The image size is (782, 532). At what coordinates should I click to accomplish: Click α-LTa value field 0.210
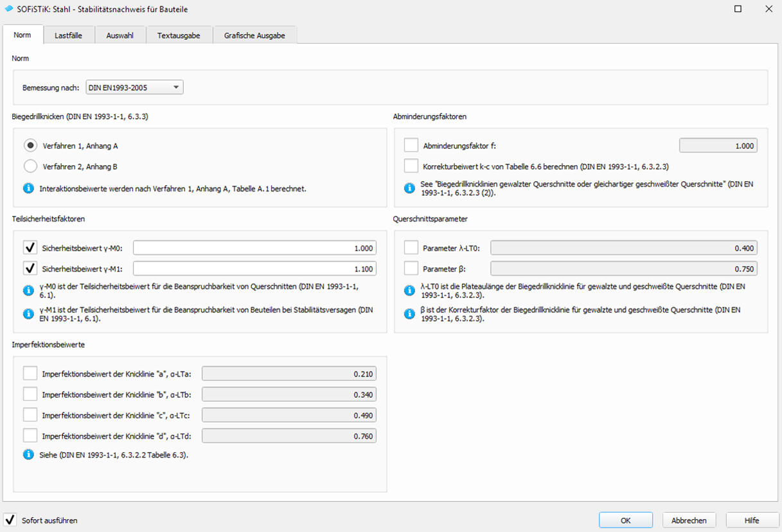click(x=289, y=373)
